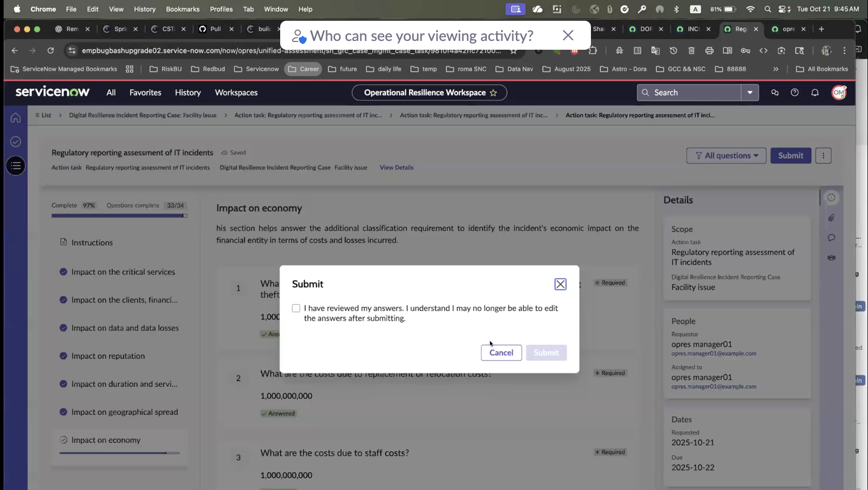The width and height of the screenshot is (868, 490).
Task: Open the ServiceNow help icon
Action: pyautogui.click(x=794, y=92)
